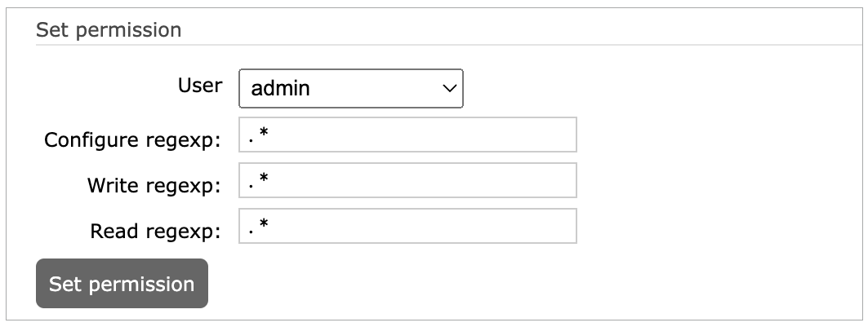The height and width of the screenshot is (327, 868).
Task: Click the 'Configure regexp:' label
Action: tap(132, 139)
